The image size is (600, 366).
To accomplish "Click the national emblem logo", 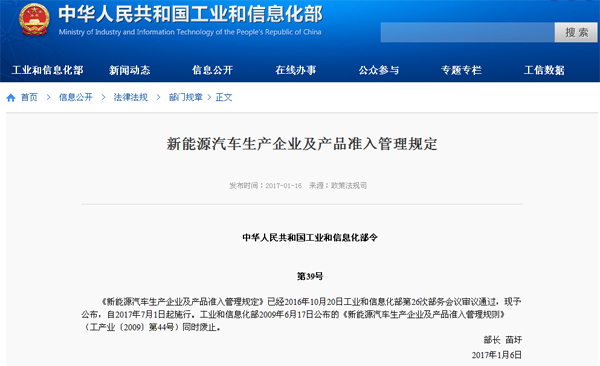I will click(34, 20).
